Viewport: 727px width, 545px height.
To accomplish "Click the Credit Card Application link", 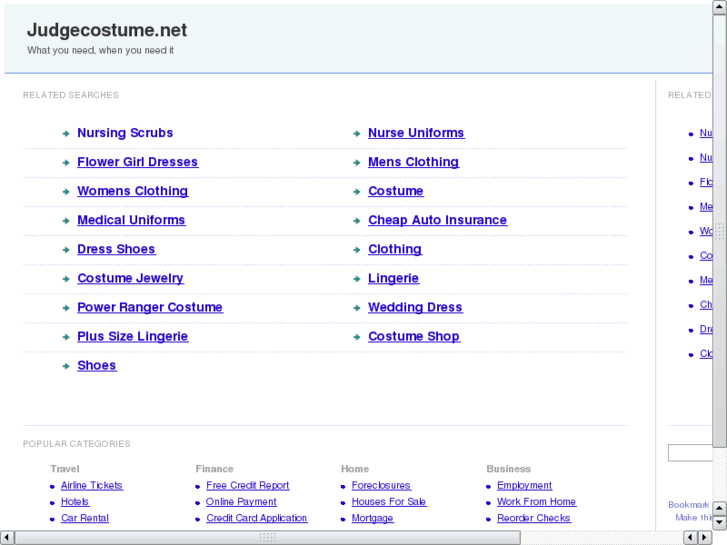I will [x=256, y=518].
